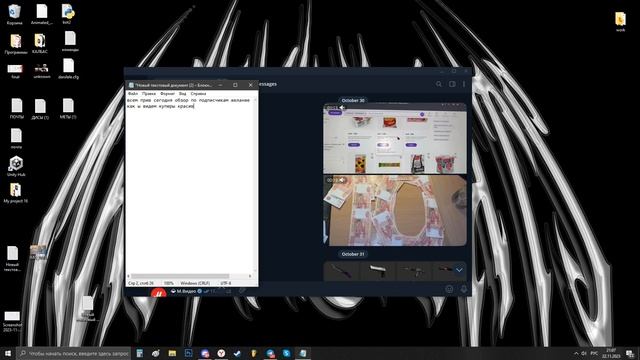Select the My project 16 folder
Viewport: 640px width, 360px height.
pos(16,193)
